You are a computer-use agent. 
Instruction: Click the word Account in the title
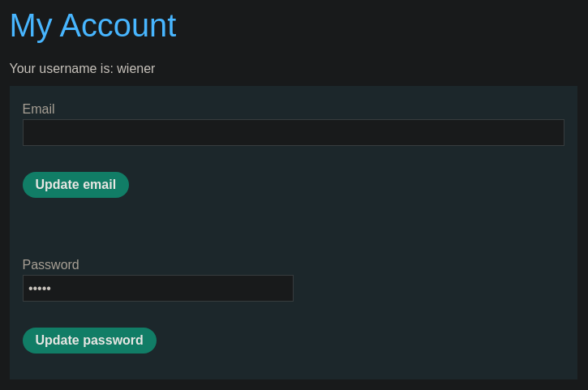click(118, 26)
